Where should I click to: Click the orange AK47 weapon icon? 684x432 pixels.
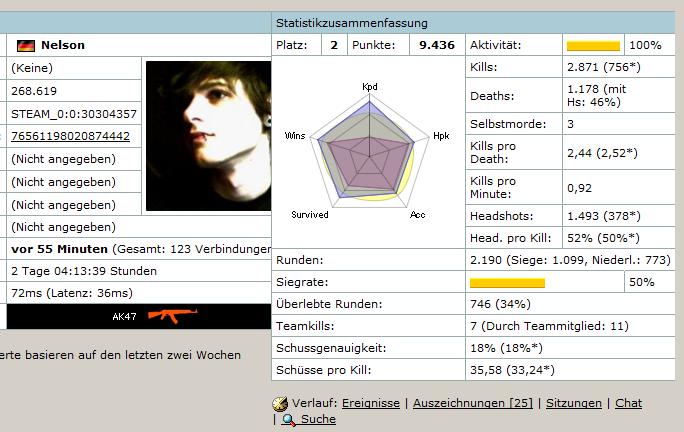166,316
